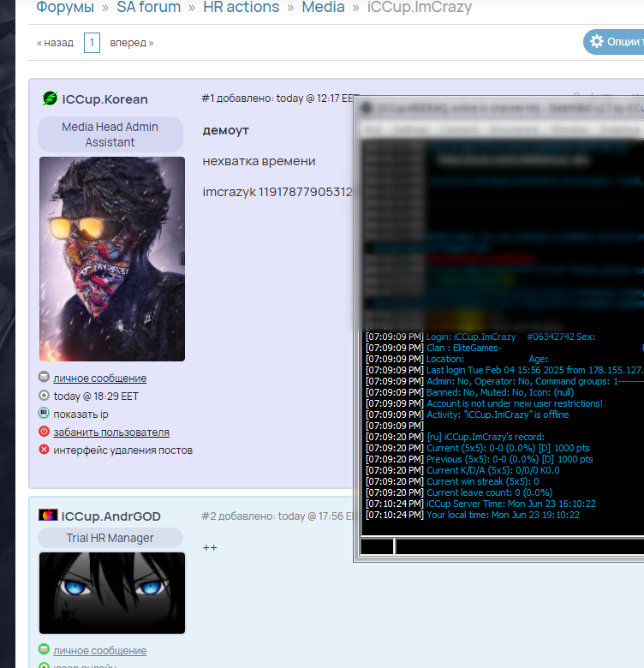Open iCCup.AndrGOD avatar image
Screen dimensions: 644x668
[x=112, y=593]
